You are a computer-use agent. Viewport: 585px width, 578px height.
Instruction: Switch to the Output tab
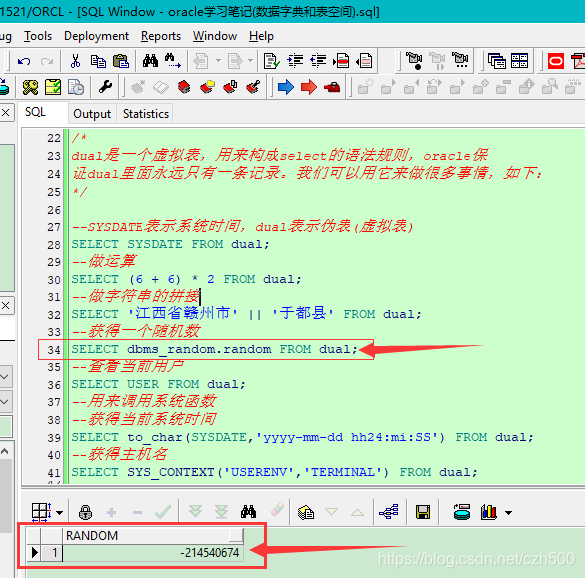click(x=92, y=114)
